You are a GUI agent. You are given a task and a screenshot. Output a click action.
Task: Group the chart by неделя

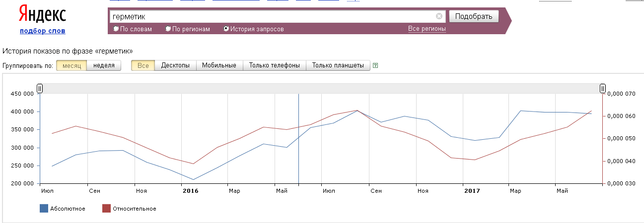point(104,65)
